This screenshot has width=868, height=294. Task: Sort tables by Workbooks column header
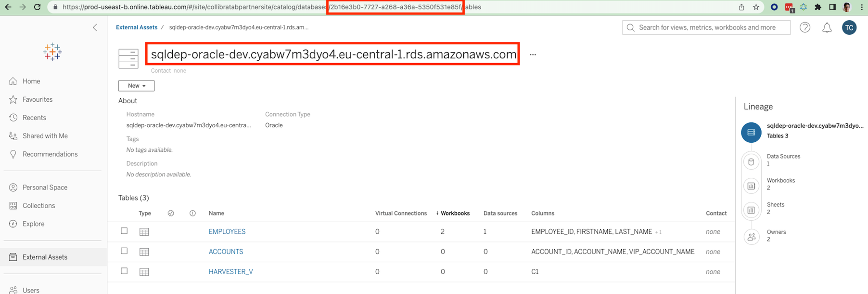[455, 214]
